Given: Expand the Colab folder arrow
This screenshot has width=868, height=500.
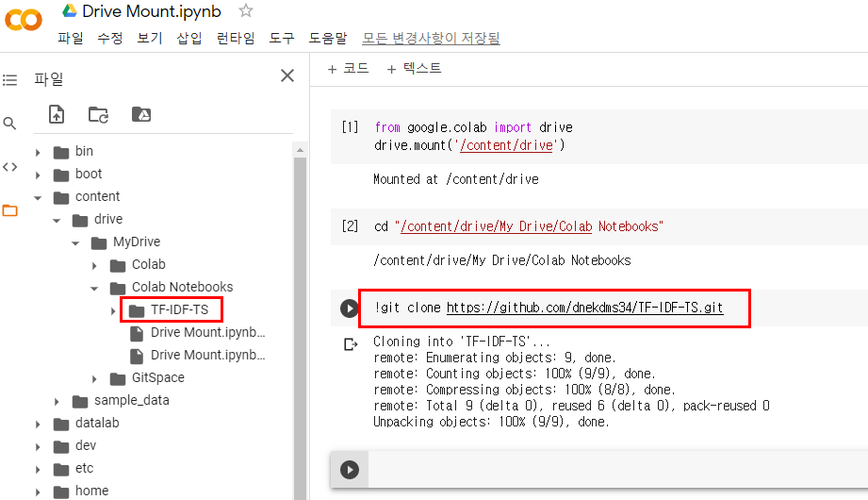Looking at the screenshot, I should (x=94, y=265).
